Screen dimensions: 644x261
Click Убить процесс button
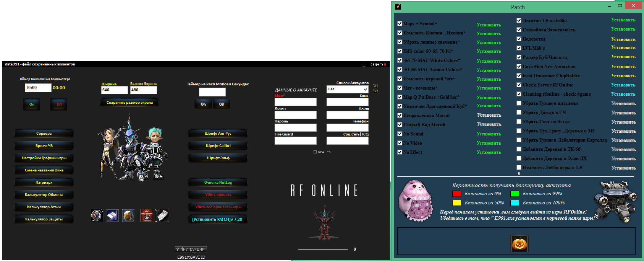(x=218, y=195)
